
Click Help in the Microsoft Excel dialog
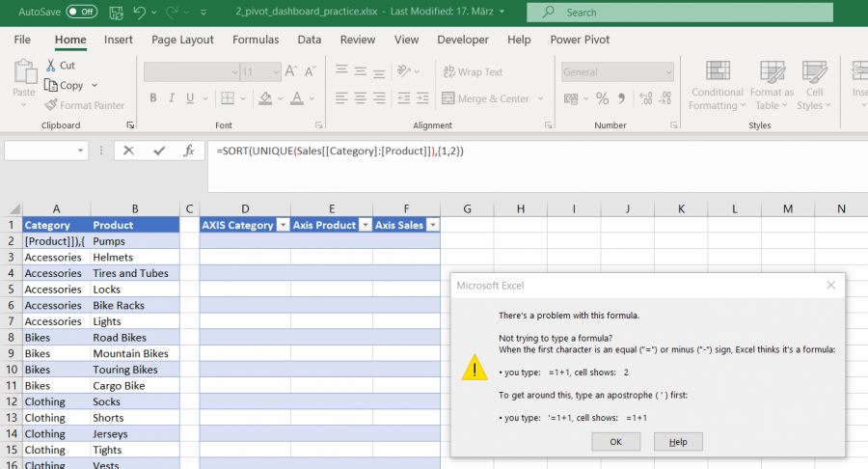pyautogui.click(x=678, y=442)
